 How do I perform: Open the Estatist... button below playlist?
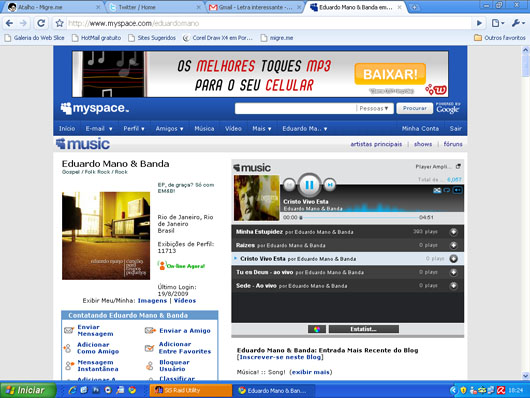[x=364, y=329]
